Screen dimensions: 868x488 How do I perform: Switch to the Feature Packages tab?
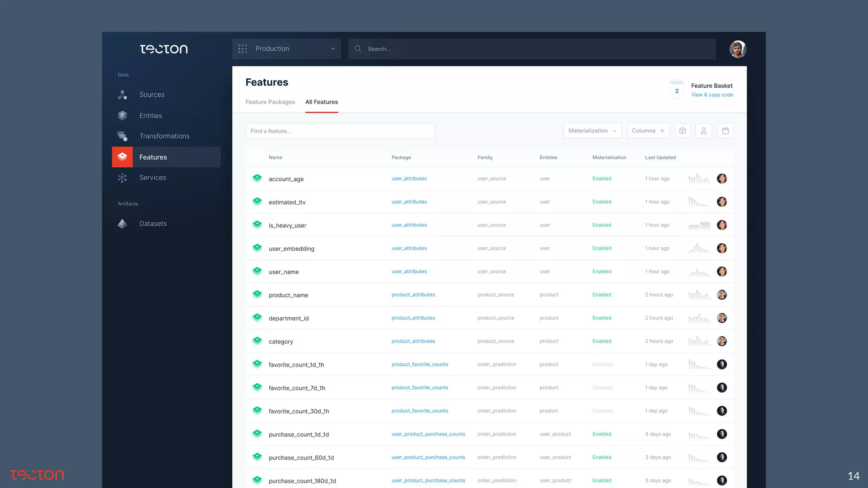click(270, 102)
